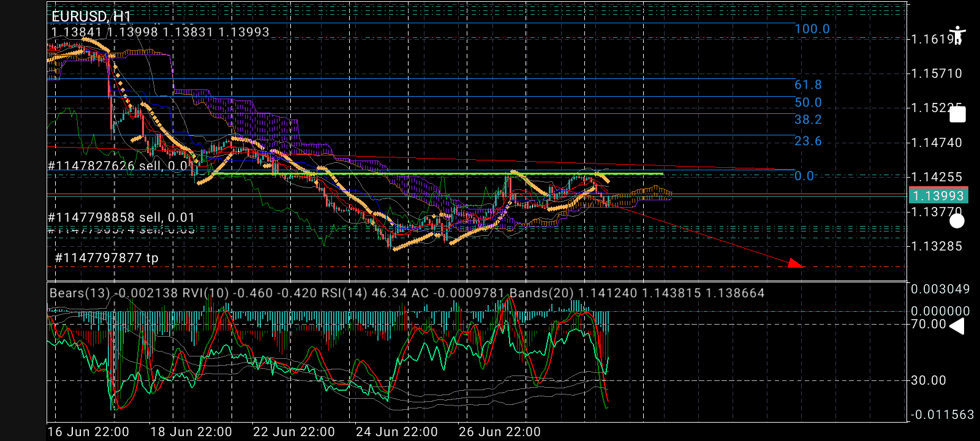Select sell order #1147827626 label
Screen dimensions: 980x441
(119, 165)
